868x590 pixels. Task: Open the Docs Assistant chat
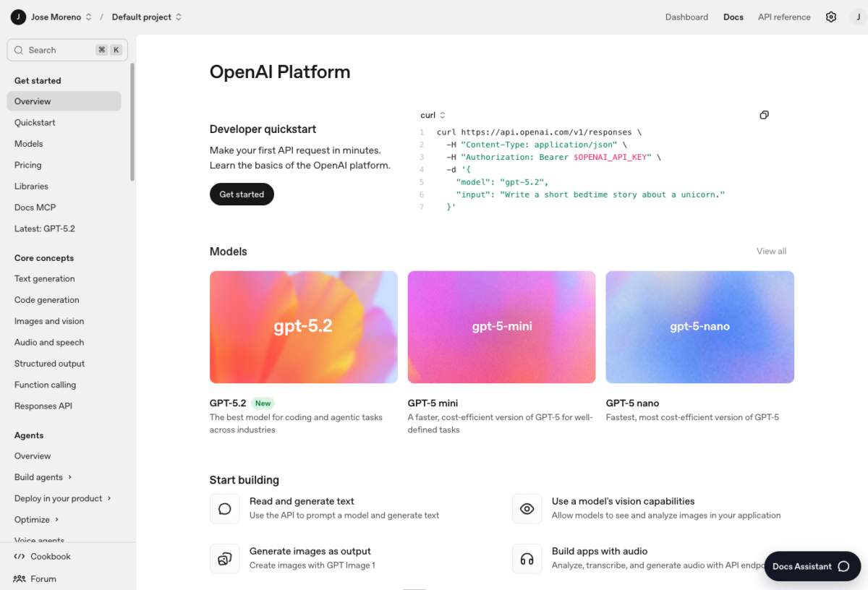coord(812,566)
